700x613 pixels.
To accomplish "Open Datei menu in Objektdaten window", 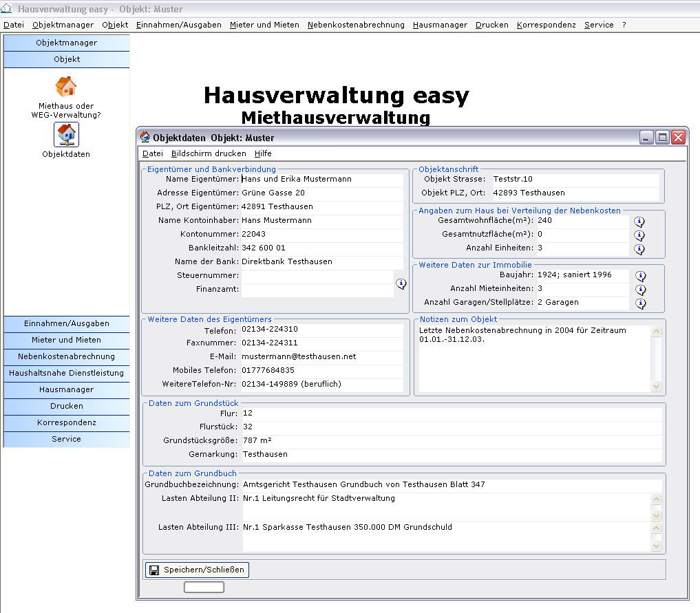I will tap(152, 153).
